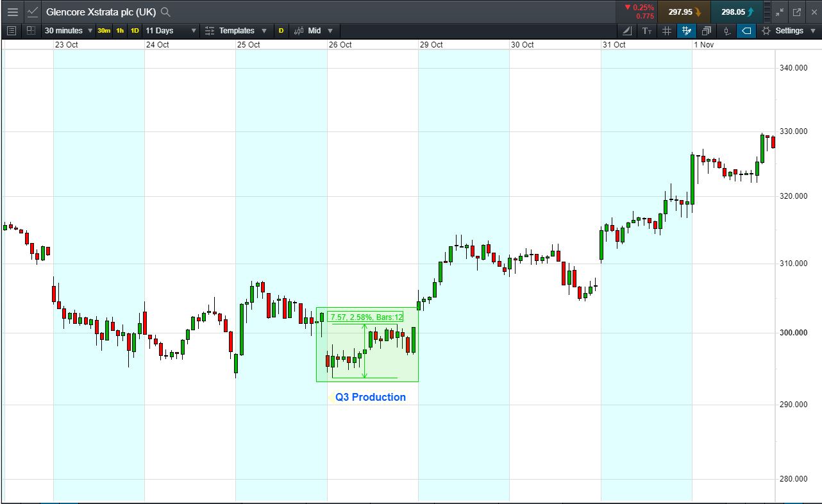Open the 11 Days range dropdown
The height and width of the screenshot is (504, 822).
click(x=171, y=31)
